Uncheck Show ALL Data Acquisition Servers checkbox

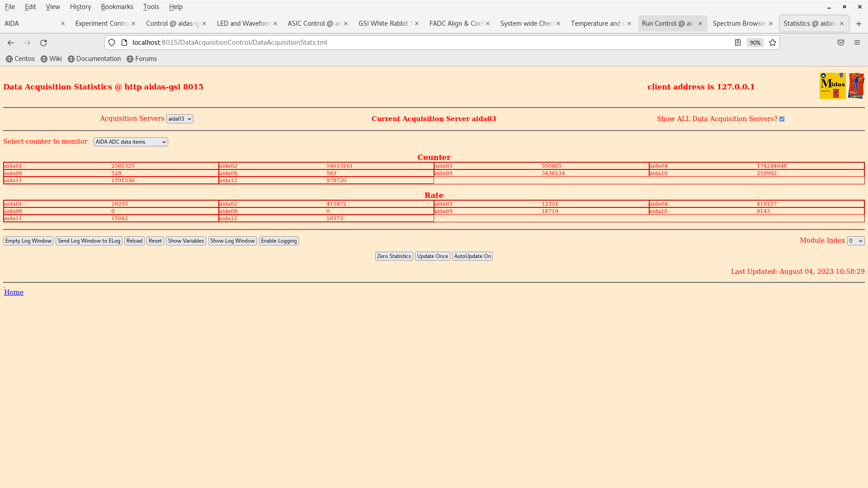782,119
